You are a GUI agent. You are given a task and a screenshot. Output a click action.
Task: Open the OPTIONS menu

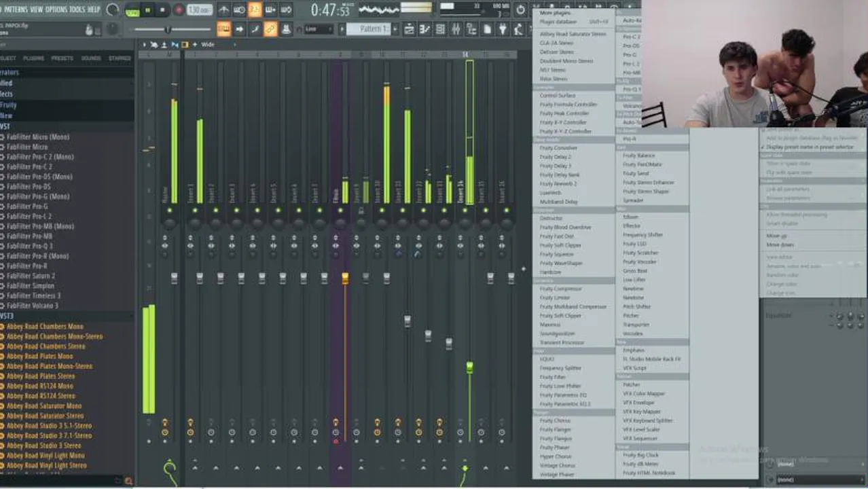pyautogui.click(x=56, y=10)
